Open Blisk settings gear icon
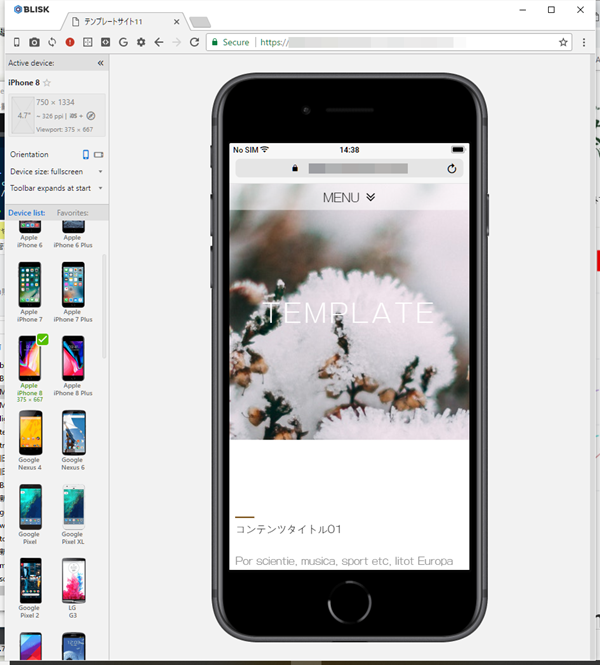Viewport: 600px width, 665px height. coord(141,42)
